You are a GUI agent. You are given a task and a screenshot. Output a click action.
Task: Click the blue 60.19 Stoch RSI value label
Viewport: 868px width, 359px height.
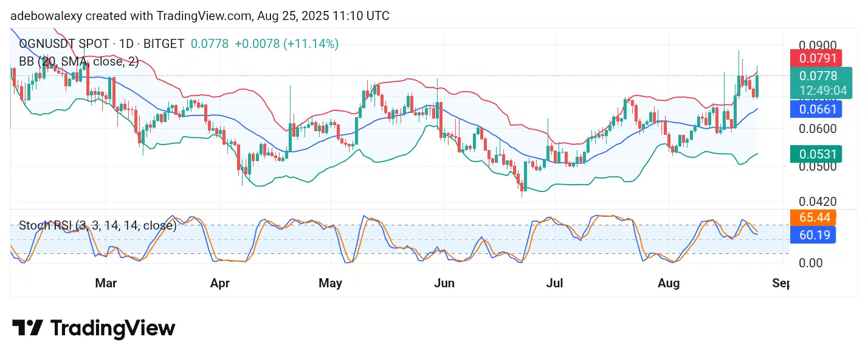pyautogui.click(x=813, y=234)
